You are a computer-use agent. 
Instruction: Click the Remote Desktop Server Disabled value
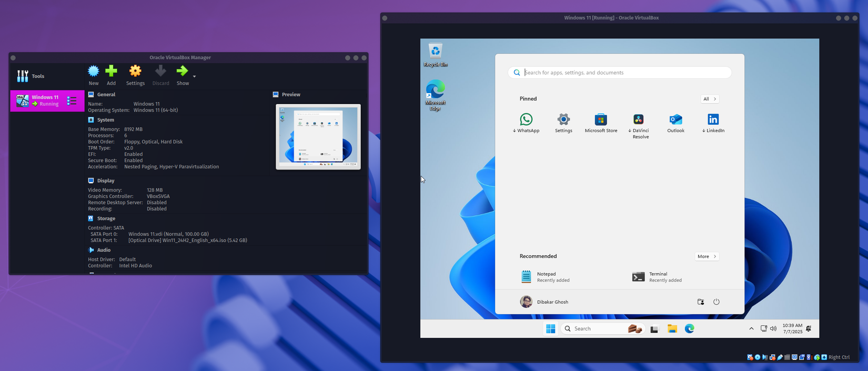pyautogui.click(x=157, y=203)
